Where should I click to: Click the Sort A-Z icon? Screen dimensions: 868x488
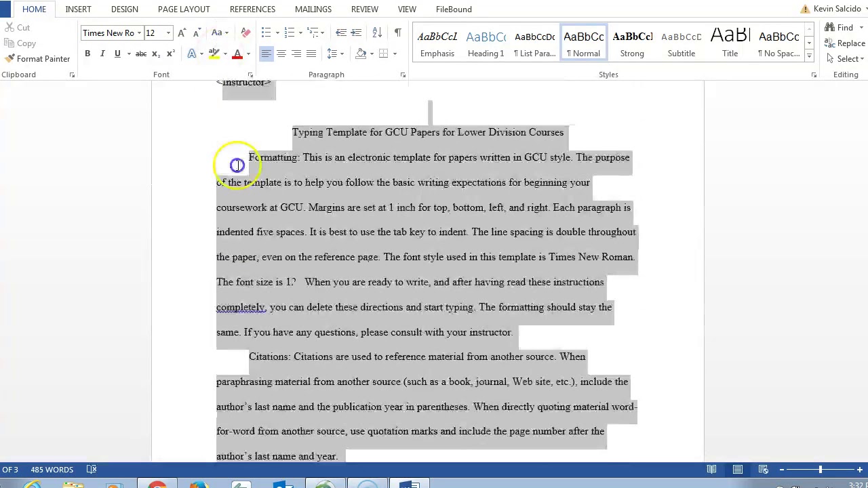click(377, 33)
